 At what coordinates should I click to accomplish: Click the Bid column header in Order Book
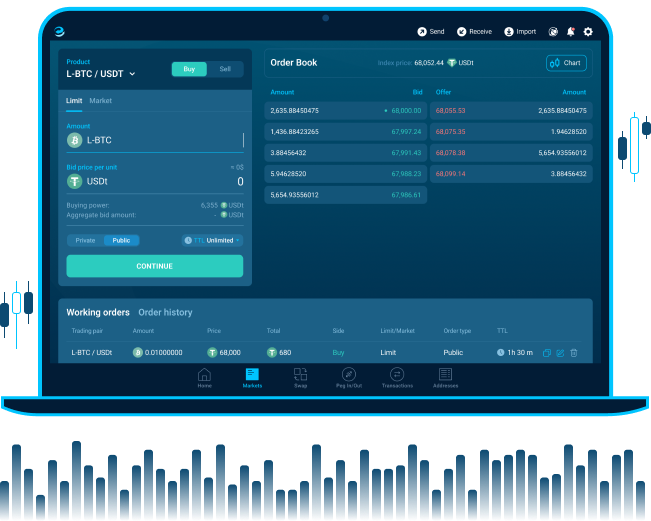(x=417, y=92)
